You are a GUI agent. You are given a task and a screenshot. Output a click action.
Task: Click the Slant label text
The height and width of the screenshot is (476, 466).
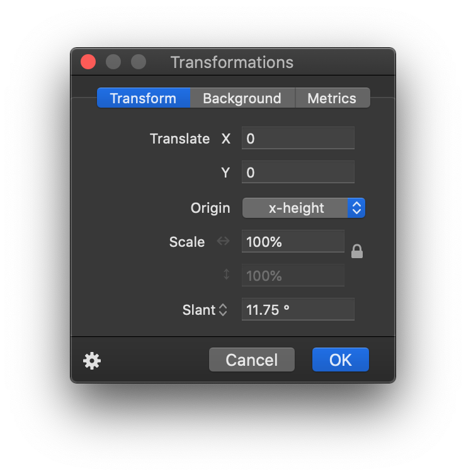tap(198, 310)
